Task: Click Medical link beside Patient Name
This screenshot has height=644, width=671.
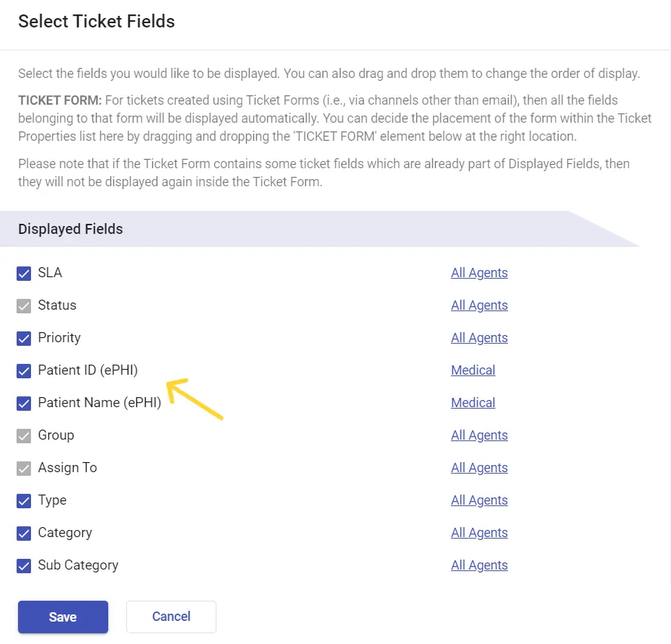Action: pyautogui.click(x=473, y=403)
